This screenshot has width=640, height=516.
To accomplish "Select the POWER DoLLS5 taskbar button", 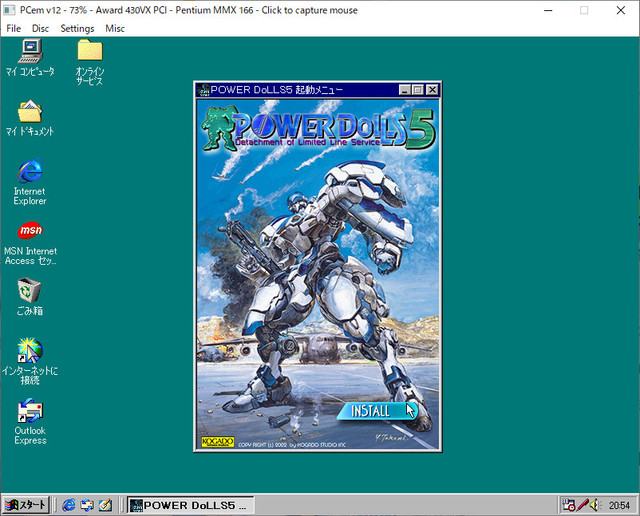I will point(190,505).
